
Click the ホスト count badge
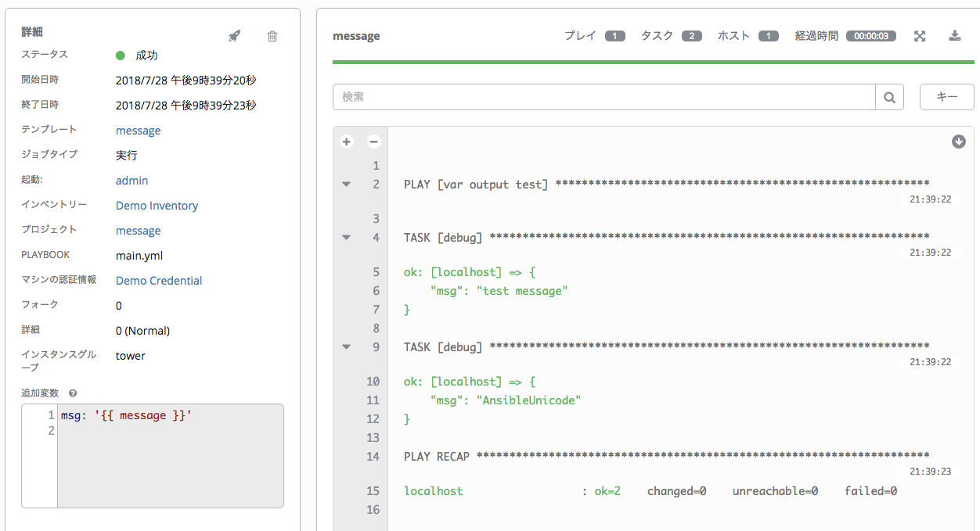click(769, 36)
